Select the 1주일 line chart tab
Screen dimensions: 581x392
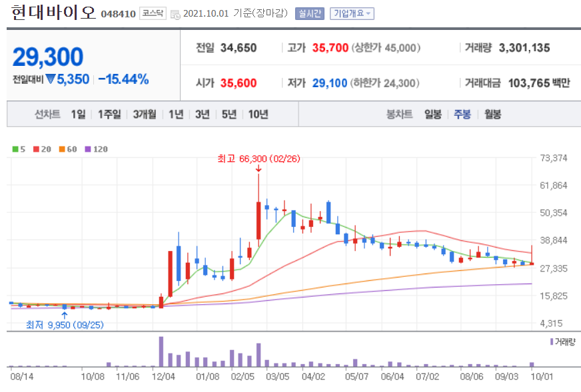point(109,114)
